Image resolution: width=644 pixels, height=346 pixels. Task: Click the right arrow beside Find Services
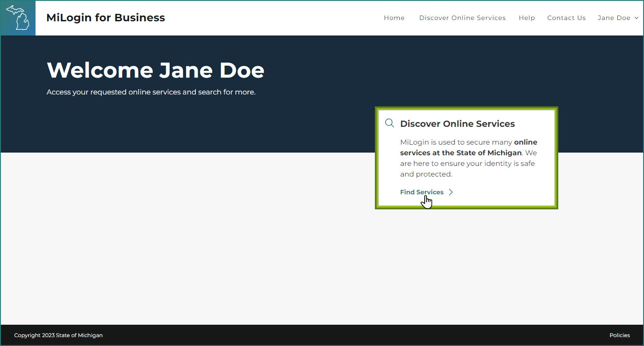pyautogui.click(x=451, y=192)
